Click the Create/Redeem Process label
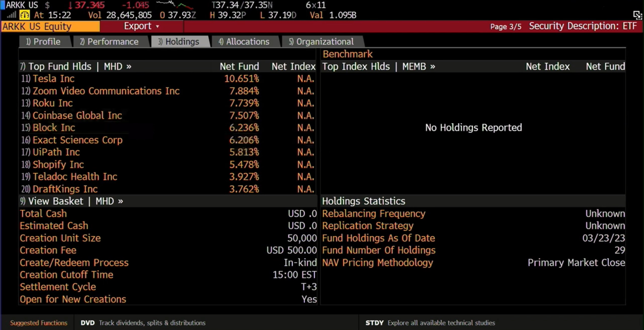Viewport: 644px width, 330px height. click(74, 263)
